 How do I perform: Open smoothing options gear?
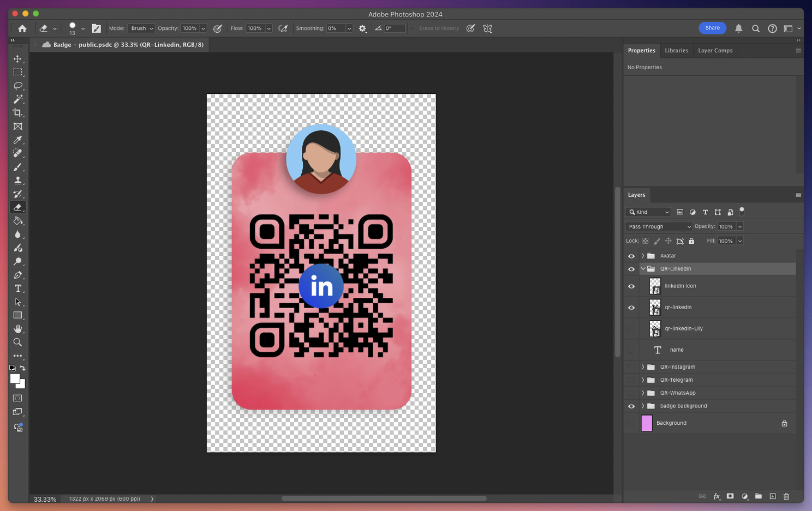[362, 28]
